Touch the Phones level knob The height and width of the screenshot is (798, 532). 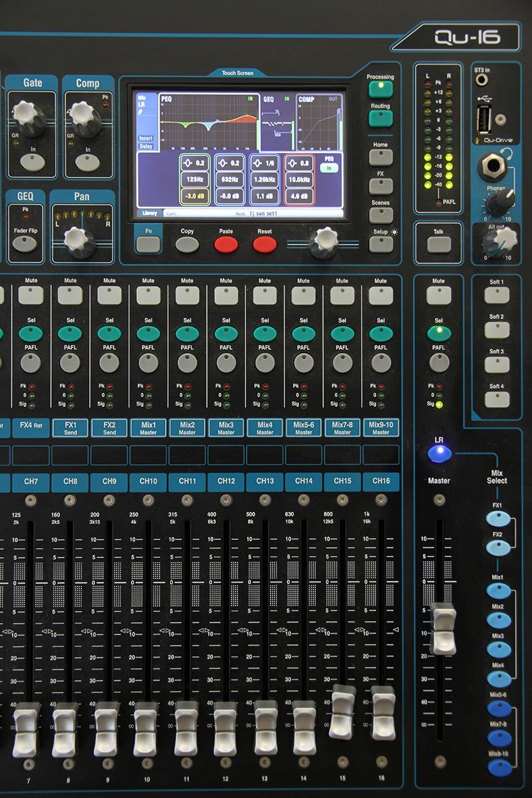click(500, 202)
